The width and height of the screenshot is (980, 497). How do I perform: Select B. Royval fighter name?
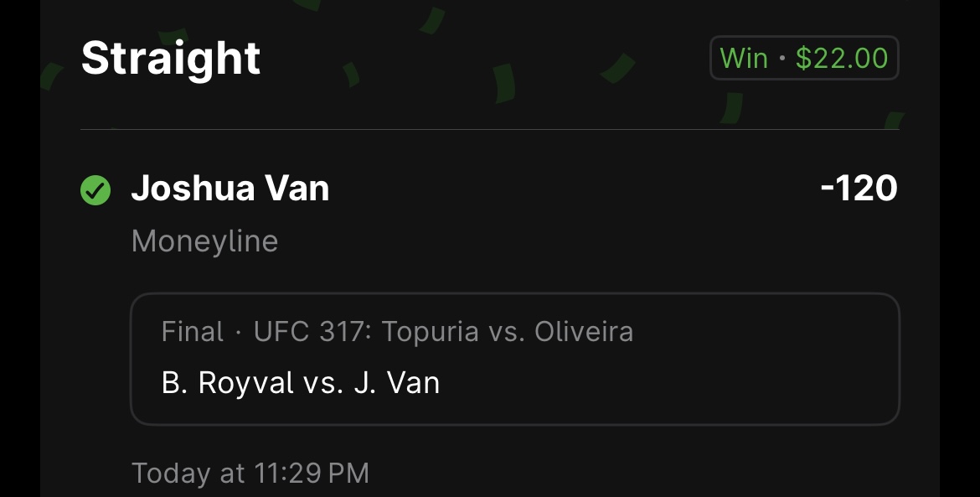point(228,382)
